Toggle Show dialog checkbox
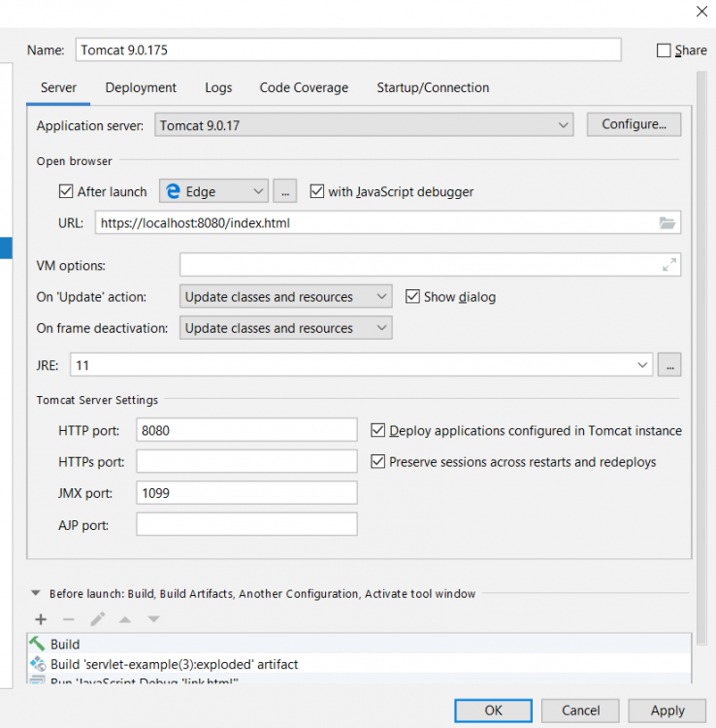Screen dimensions: 716x728 click(412, 296)
